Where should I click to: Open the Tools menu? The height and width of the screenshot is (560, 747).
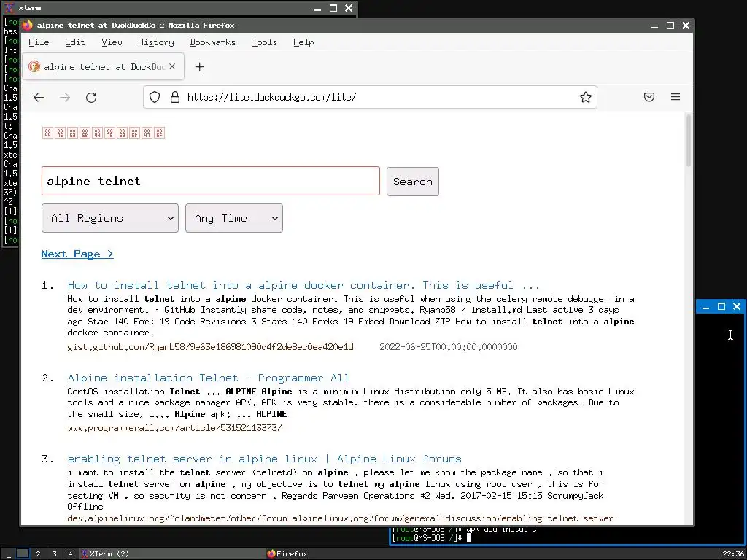[264, 42]
